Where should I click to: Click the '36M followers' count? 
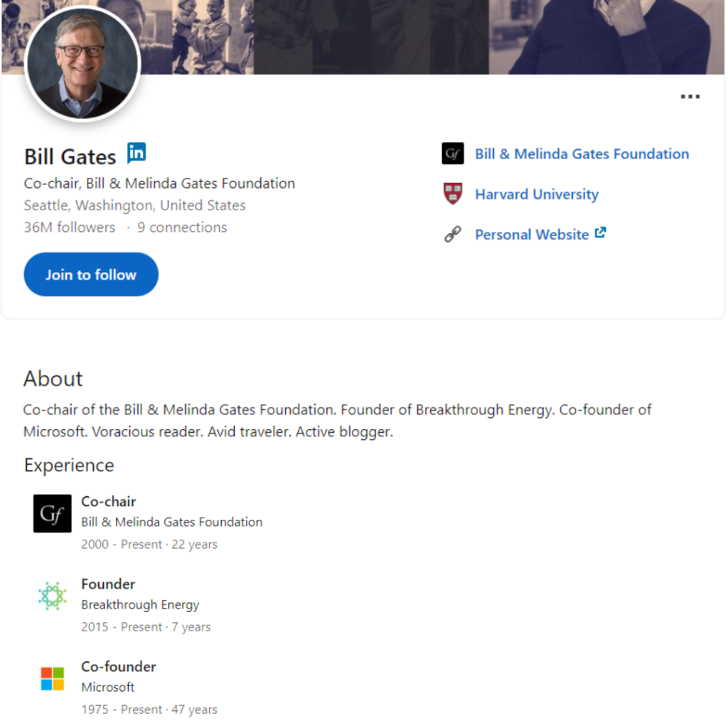pyautogui.click(x=70, y=227)
